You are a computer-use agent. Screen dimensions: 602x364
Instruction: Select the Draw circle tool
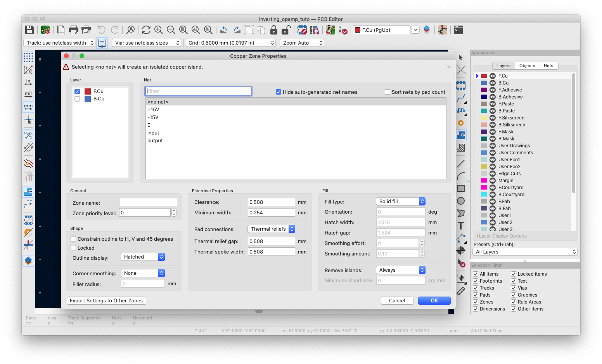click(x=461, y=201)
